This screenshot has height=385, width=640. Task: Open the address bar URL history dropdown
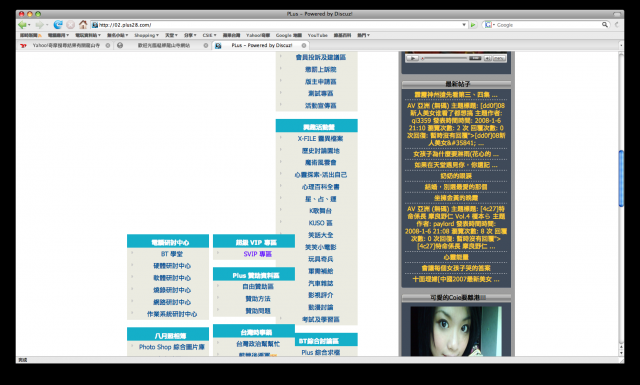pos(464,25)
